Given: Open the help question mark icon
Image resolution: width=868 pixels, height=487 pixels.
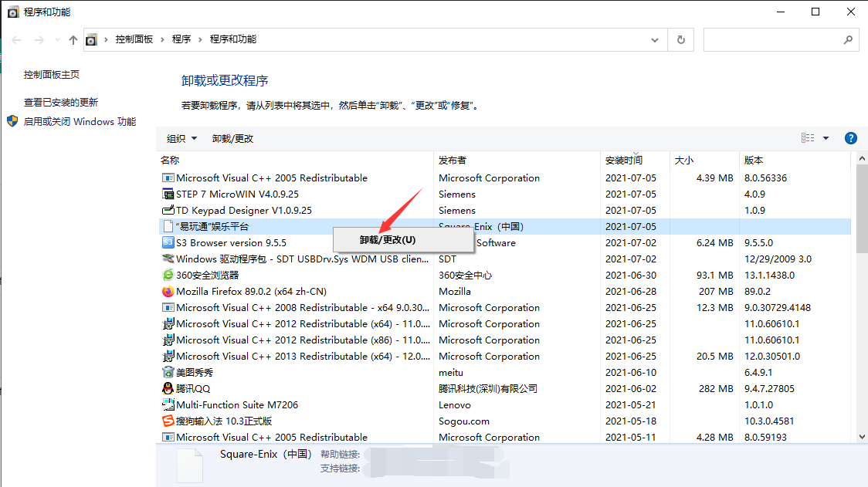Looking at the screenshot, I should coord(851,138).
